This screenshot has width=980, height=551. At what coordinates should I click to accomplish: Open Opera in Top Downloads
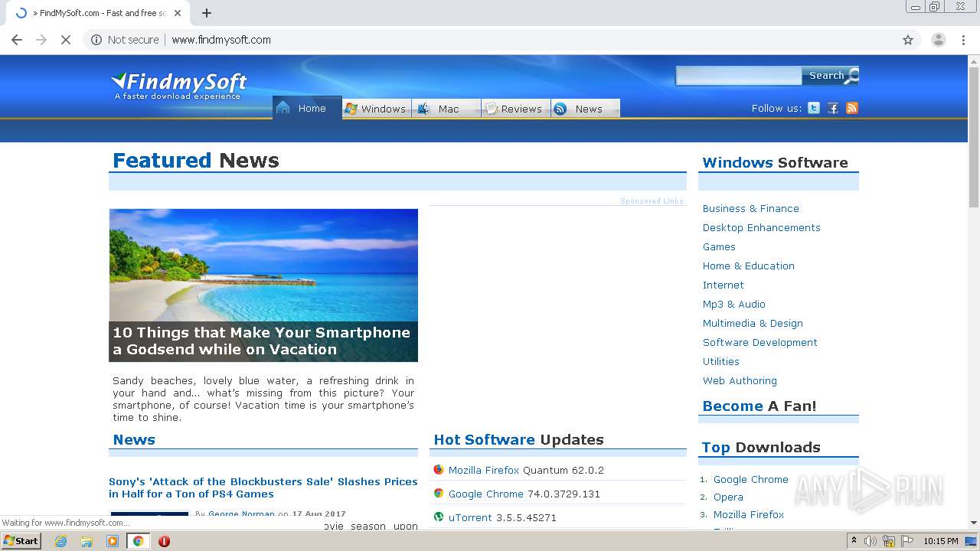pos(728,497)
